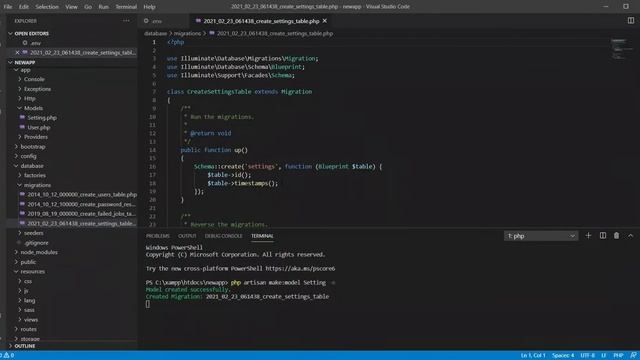Open the Terminal menu
The height and width of the screenshot is (360, 640).
(126, 7)
